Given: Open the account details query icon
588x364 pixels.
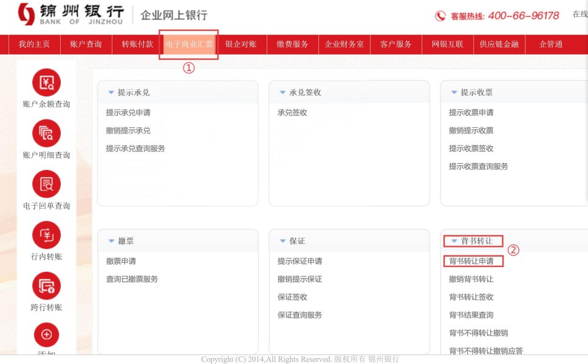Looking at the screenshot, I should (x=46, y=133).
